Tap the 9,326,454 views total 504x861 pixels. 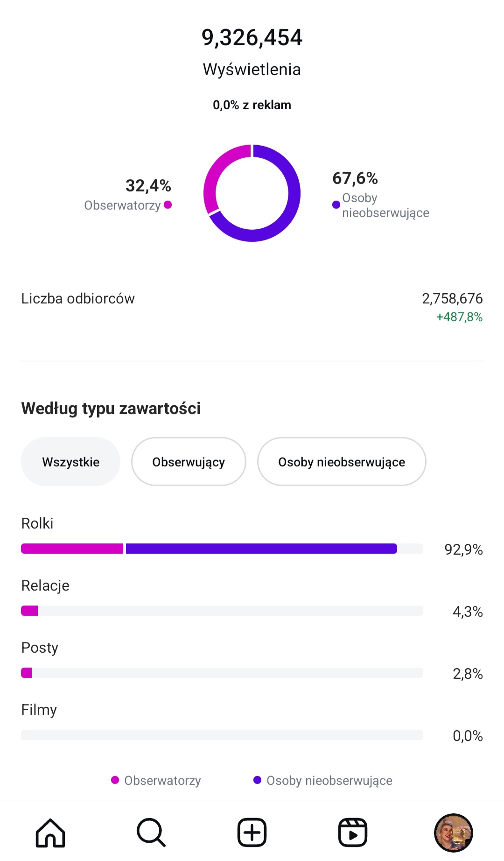[252, 38]
